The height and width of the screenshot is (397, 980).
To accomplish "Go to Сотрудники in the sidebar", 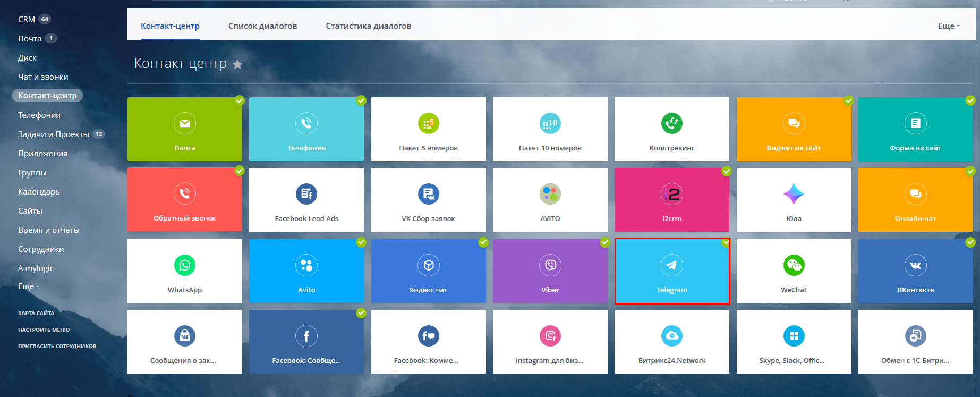I will pyautogui.click(x=41, y=249).
